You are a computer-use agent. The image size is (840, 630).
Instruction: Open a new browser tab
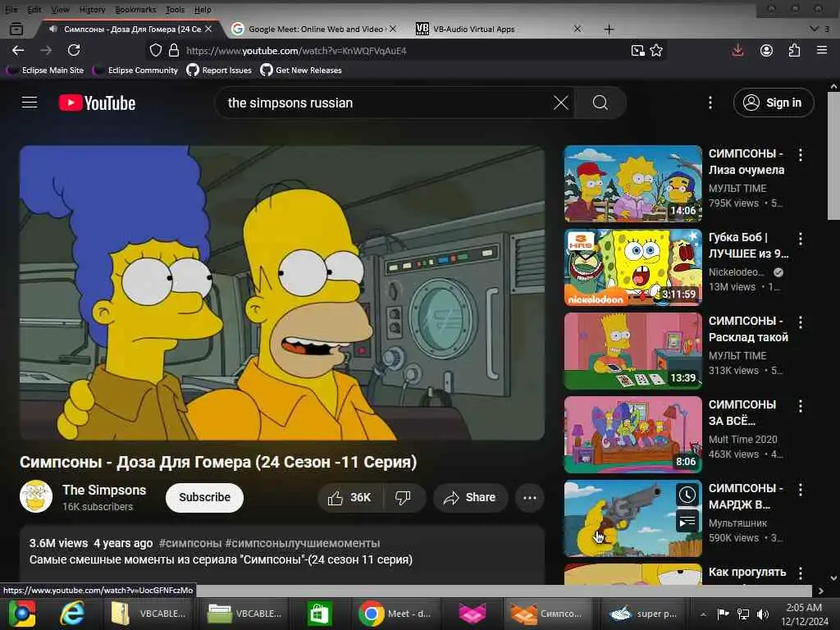pos(609,29)
